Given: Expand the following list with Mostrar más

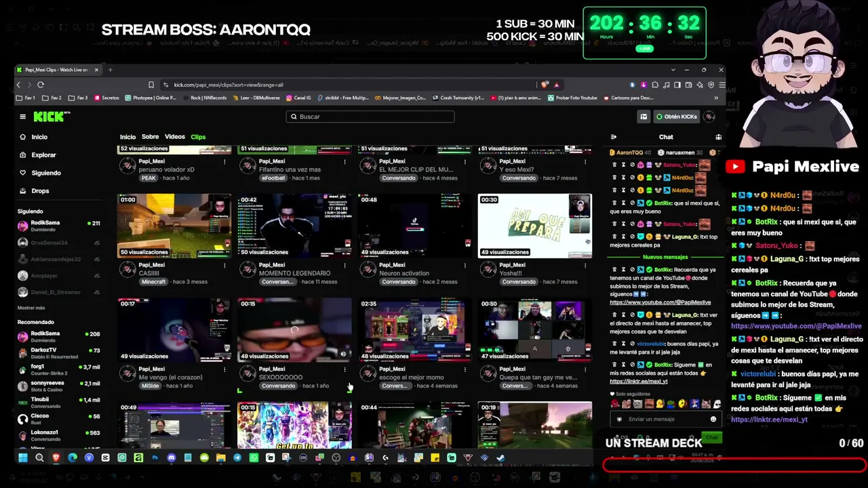Looking at the screenshot, I should pyautogui.click(x=31, y=308).
